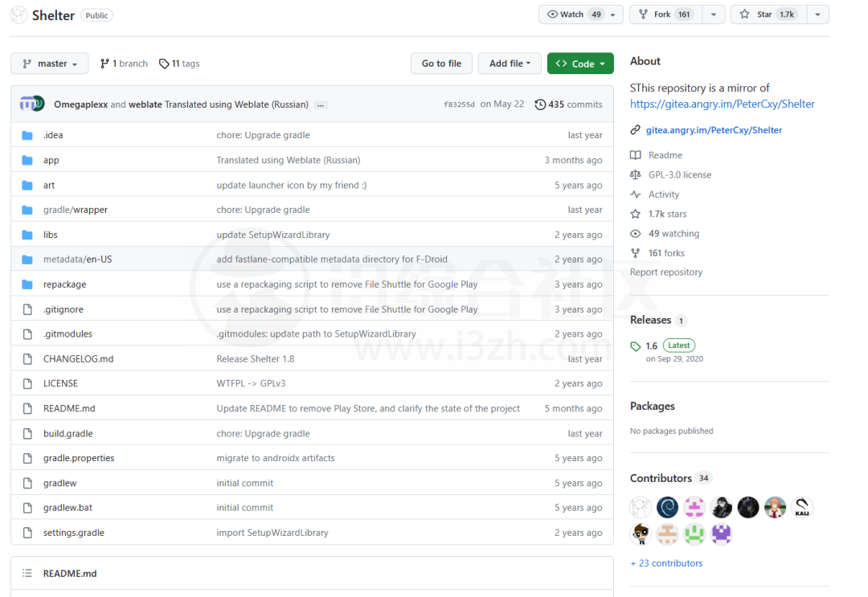
Task: Click the Readme book icon
Action: [636, 155]
